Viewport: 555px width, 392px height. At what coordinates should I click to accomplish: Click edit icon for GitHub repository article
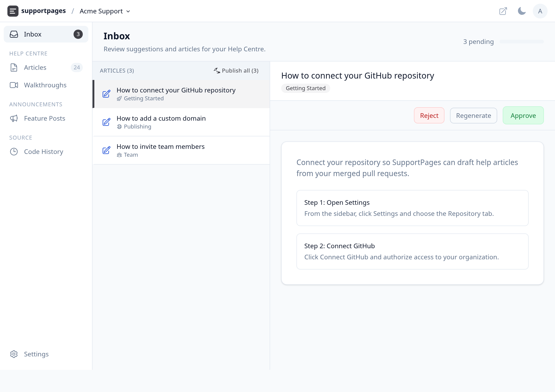pyautogui.click(x=106, y=94)
